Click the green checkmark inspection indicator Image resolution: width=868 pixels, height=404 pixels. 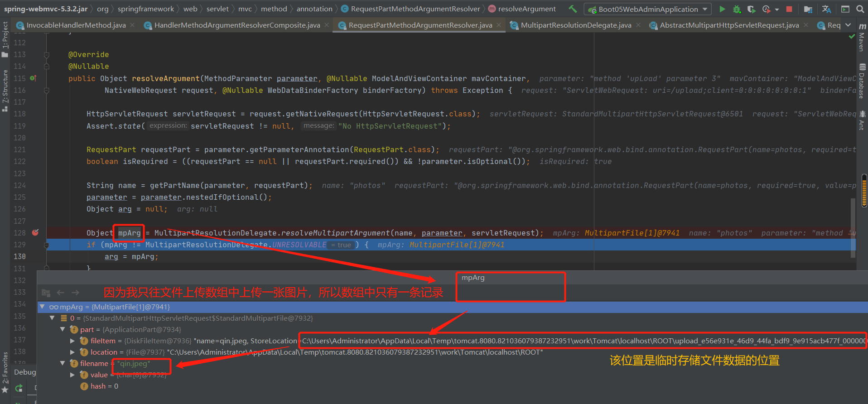click(852, 36)
